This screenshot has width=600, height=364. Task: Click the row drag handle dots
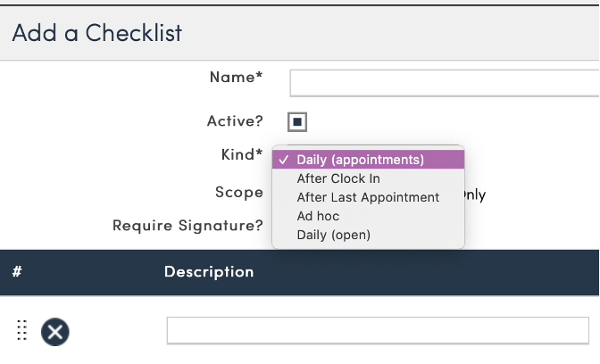tap(22, 330)
